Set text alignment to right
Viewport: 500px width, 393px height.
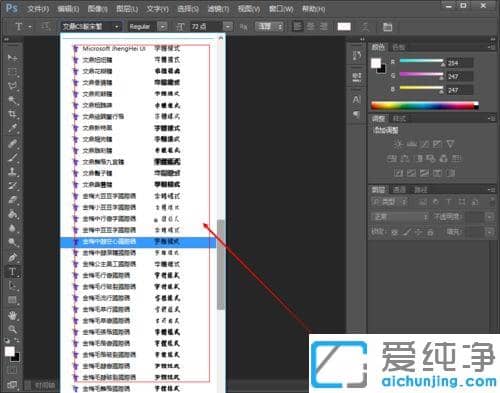(x=324, y=26)
